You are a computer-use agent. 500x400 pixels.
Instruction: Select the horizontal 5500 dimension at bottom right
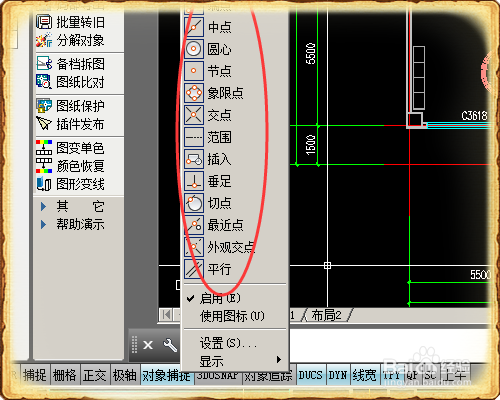(x=480, y=275)
